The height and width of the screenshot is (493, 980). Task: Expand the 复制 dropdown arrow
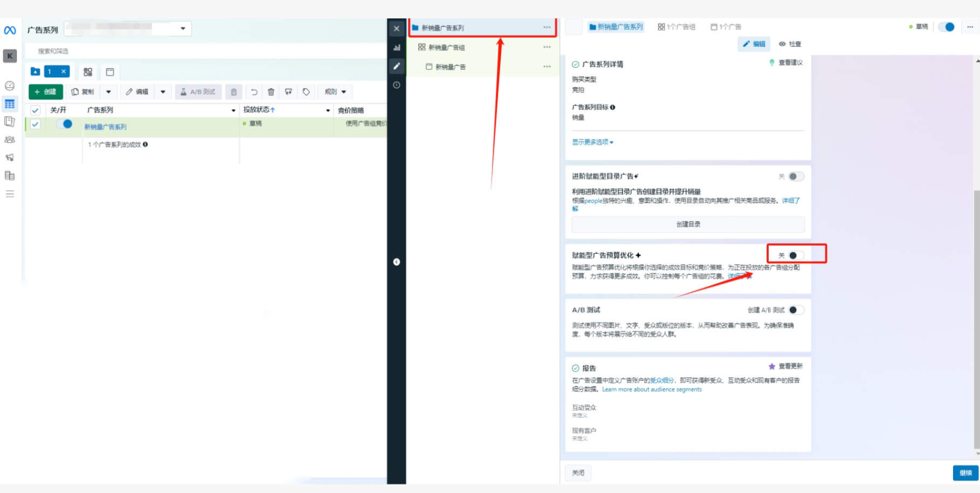point(109,92)
